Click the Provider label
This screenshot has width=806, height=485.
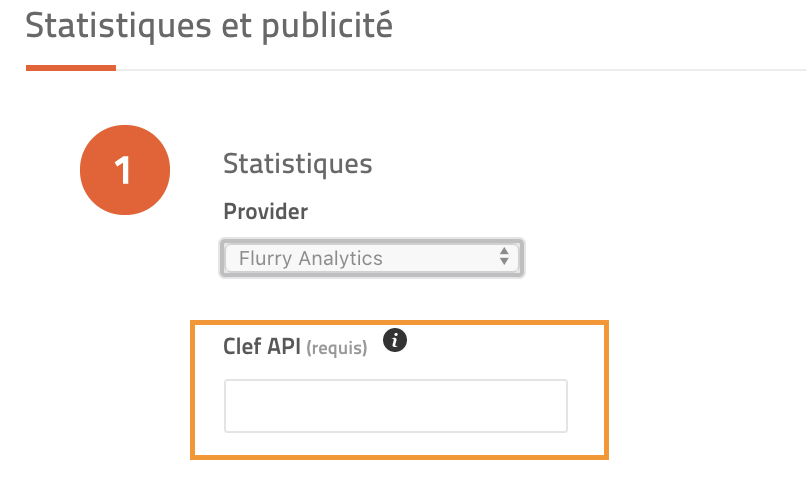click(265, 211)
